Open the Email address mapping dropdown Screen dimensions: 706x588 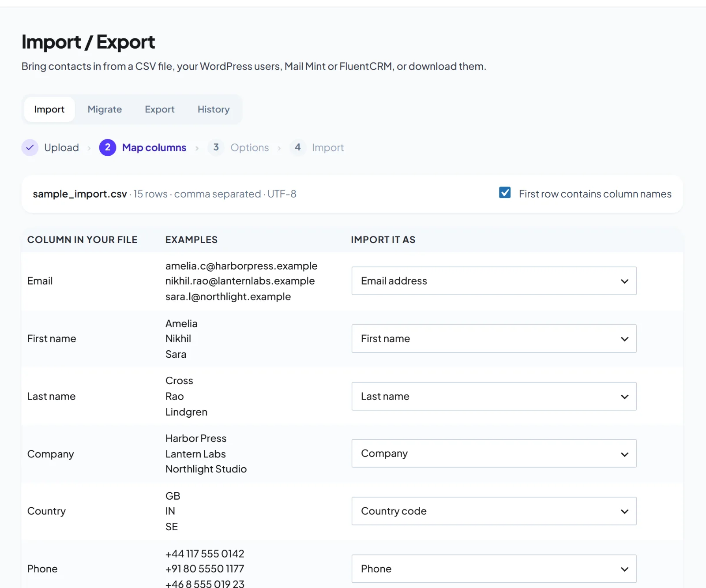click(x=494, y=281)
